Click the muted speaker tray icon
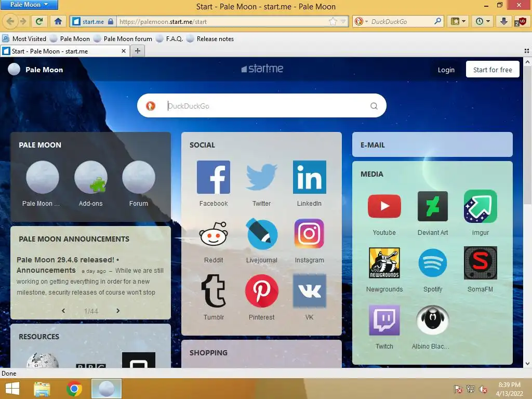The height and width of the screenshot is (399, 532). 483,389
